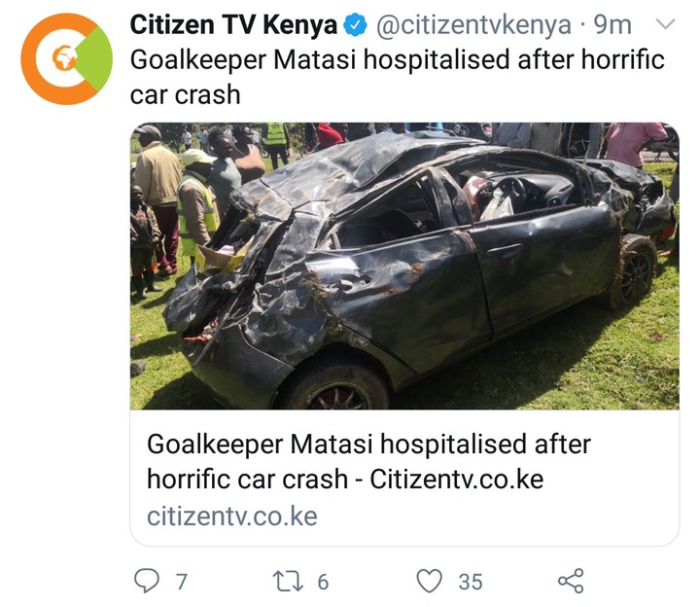Image resolution: width=700 pixels, height=607 pixels.
Task: Click the tweet text about goalkeeper Matasi
Action: 398,77
